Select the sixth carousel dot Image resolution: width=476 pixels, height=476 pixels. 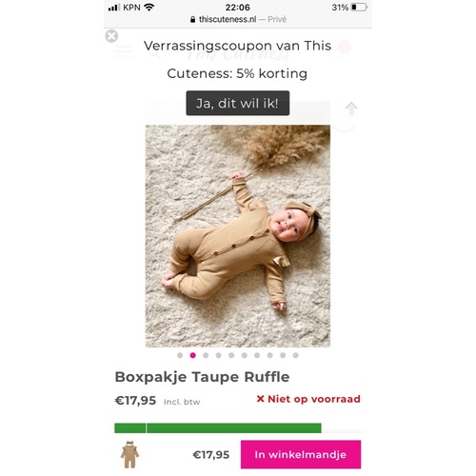244,355
